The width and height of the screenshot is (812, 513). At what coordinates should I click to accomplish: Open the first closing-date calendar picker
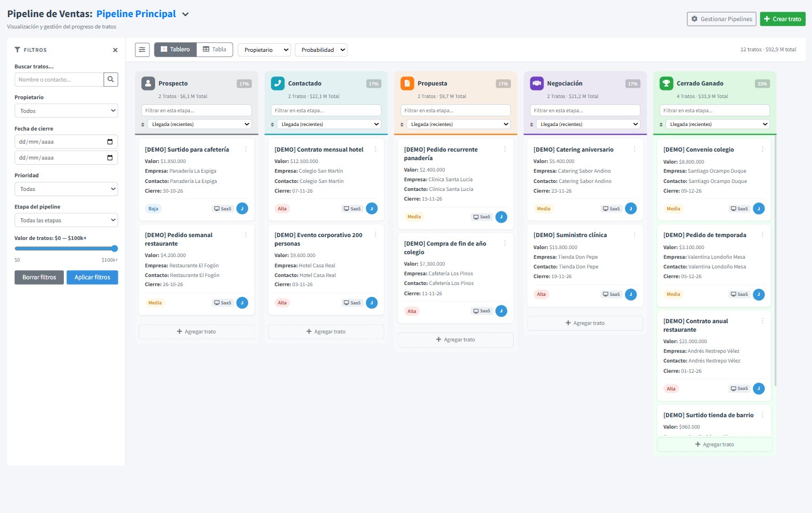(x=110, y=142)
